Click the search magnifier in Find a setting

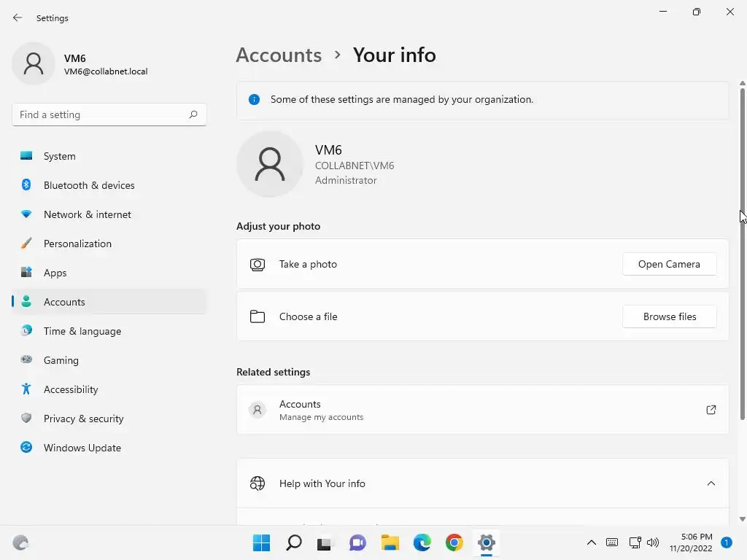coord(193,114)
